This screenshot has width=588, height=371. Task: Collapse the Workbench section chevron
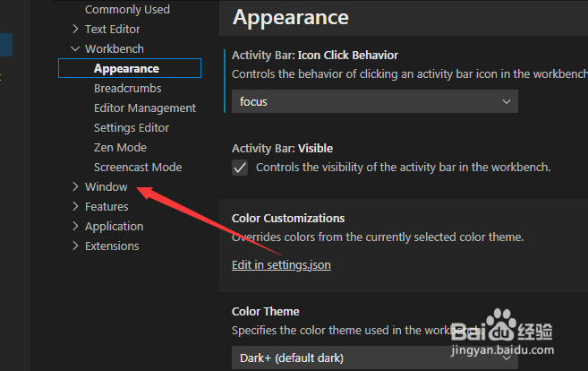click(x=76, y=49)
